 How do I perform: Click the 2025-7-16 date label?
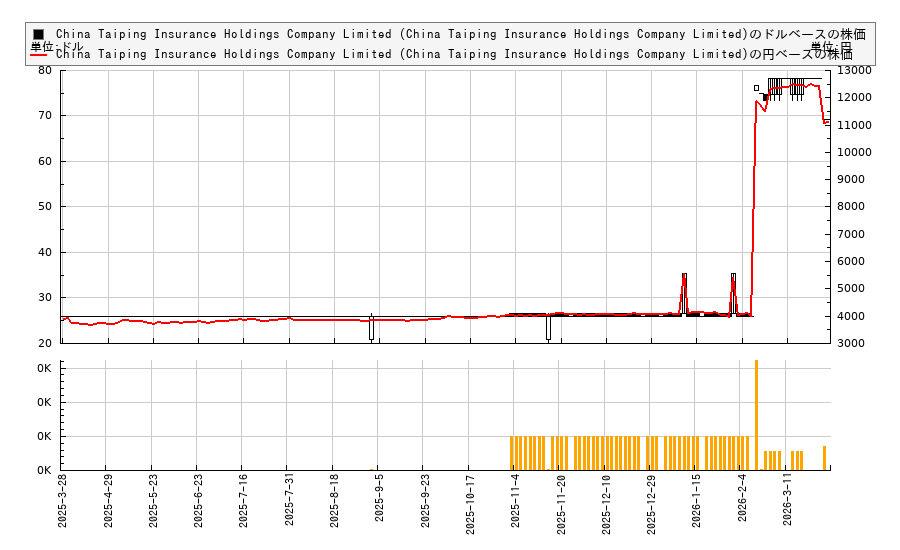tap(243, 501)
